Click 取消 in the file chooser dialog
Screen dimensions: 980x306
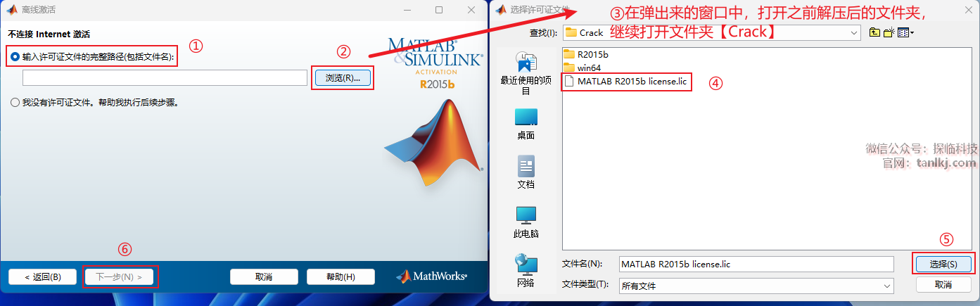click(943, 285)
